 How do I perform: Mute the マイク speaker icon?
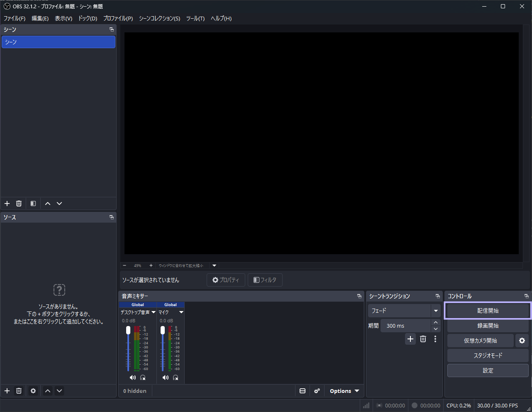pos(166,378)
